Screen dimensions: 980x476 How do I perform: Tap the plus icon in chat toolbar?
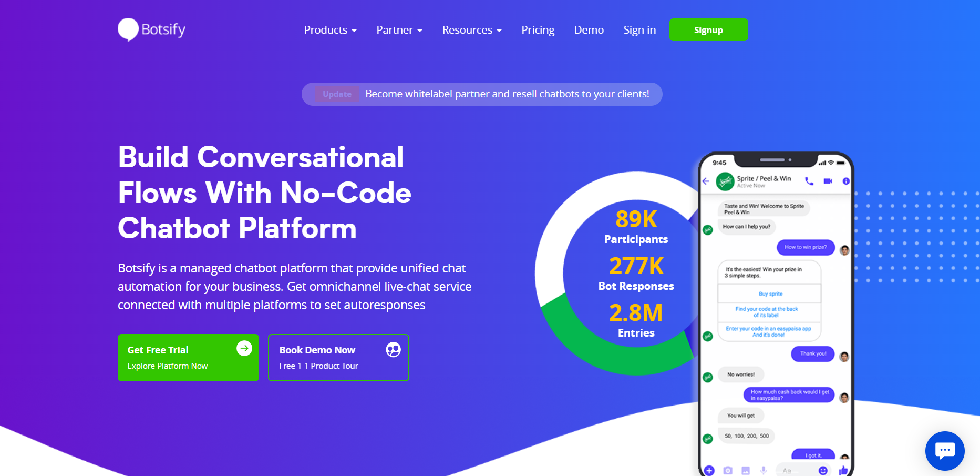coord(709,470)
